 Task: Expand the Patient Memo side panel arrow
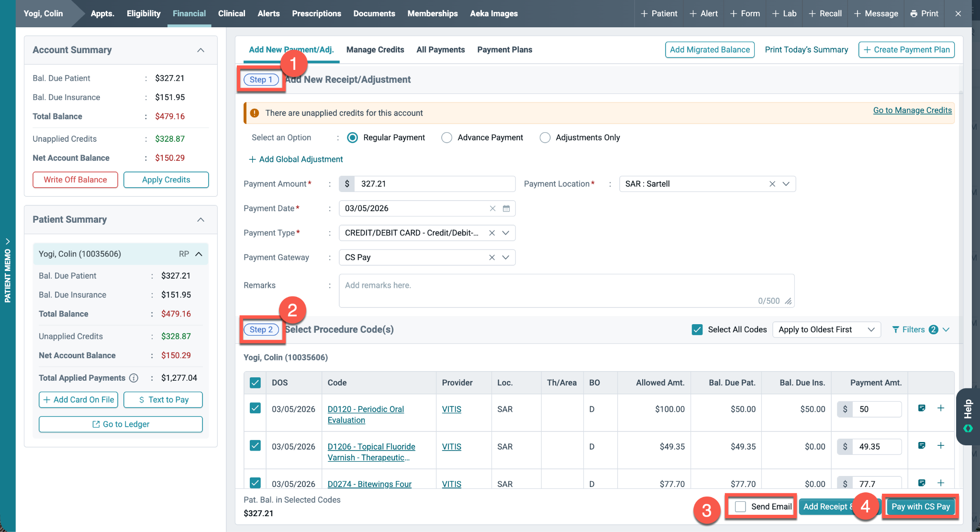[8, 241]
